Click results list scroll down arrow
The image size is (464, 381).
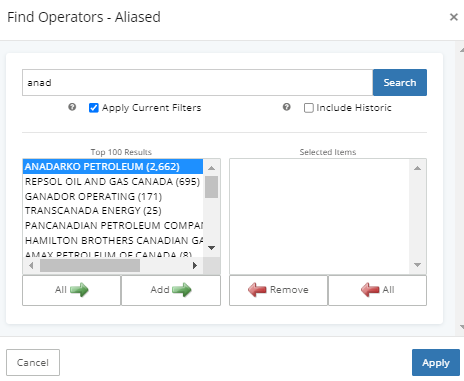click(211, 248)
